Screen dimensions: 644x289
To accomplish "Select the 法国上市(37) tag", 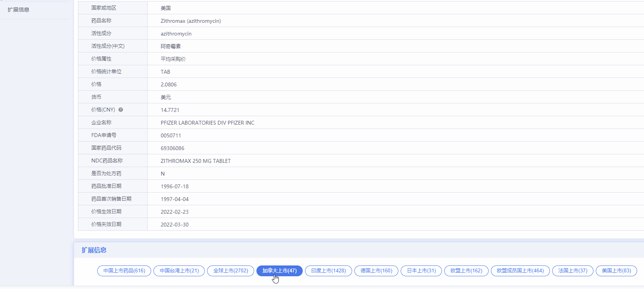I will [573, 271].
